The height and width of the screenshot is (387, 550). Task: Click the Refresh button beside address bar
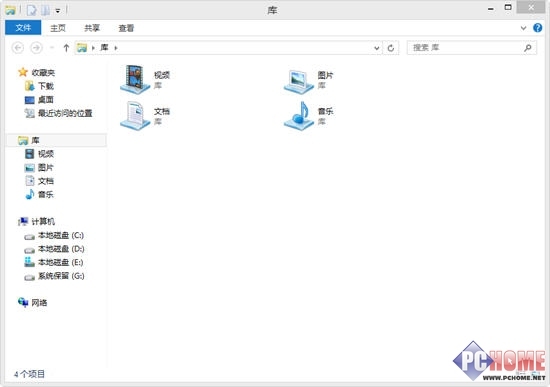tap(391, 48)
